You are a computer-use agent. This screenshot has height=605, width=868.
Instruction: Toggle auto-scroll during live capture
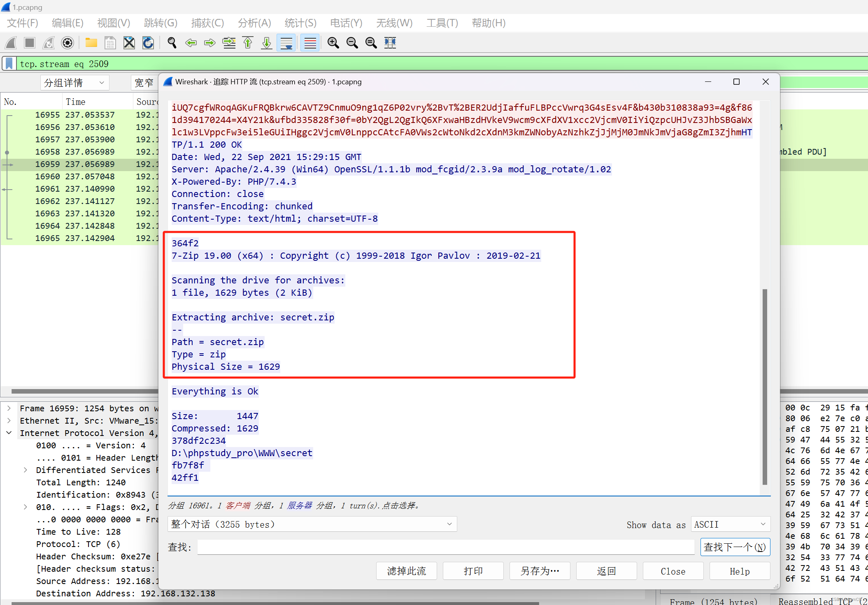(286, 43)
